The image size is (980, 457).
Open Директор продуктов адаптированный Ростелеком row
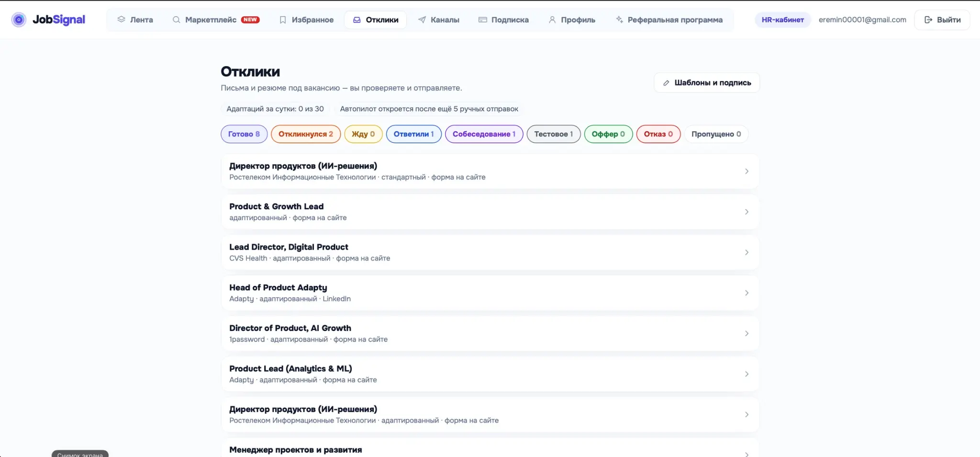490,414
